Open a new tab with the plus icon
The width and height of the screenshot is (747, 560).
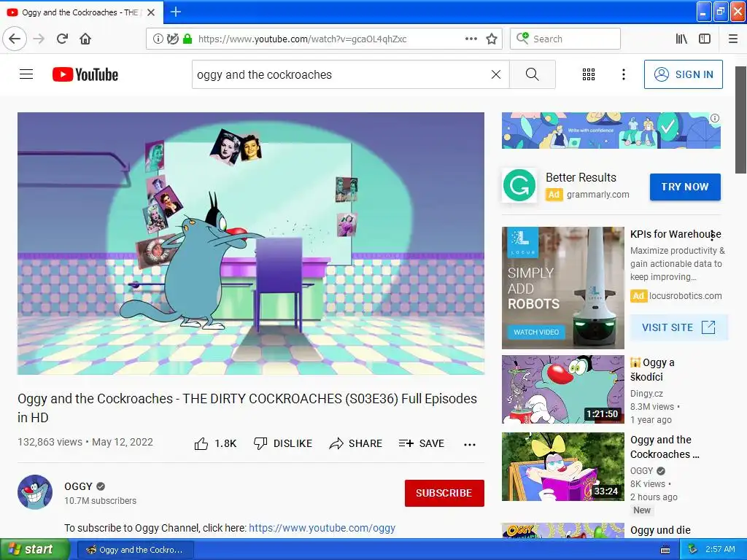pyautogui.click(x=175, y=12)
